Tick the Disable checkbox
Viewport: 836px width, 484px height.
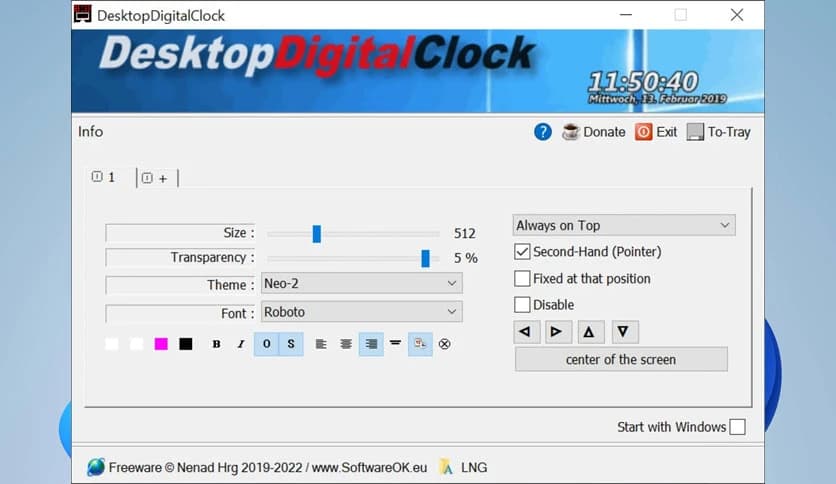click(x=522, y=304)
